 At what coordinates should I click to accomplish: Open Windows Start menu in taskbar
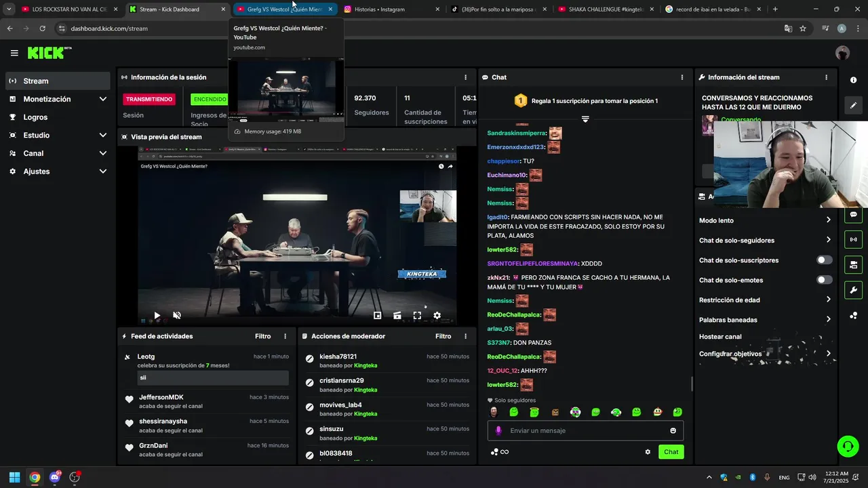pos(14,477)
